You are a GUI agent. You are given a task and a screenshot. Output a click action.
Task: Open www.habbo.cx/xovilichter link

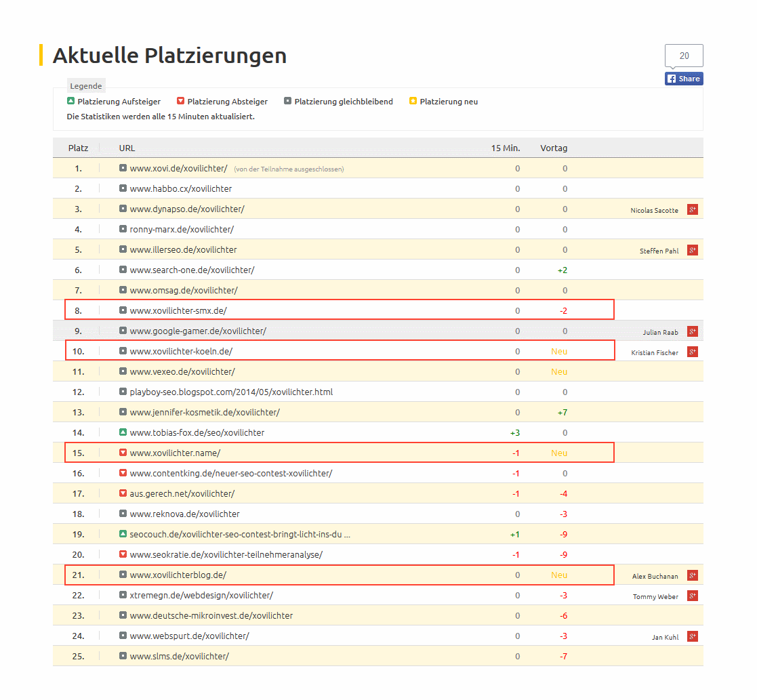[180, 189]
